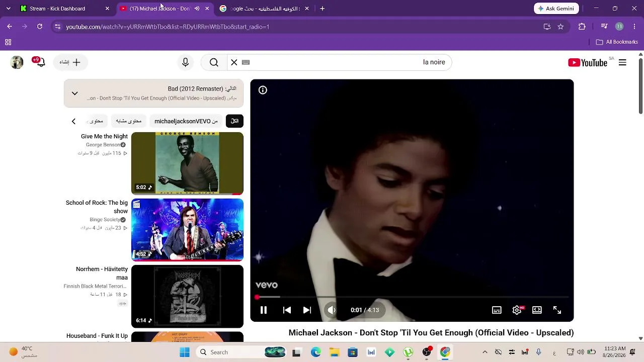Open YouTube notifications bell
The image size is (644, 362).
[x=40, y=62]
